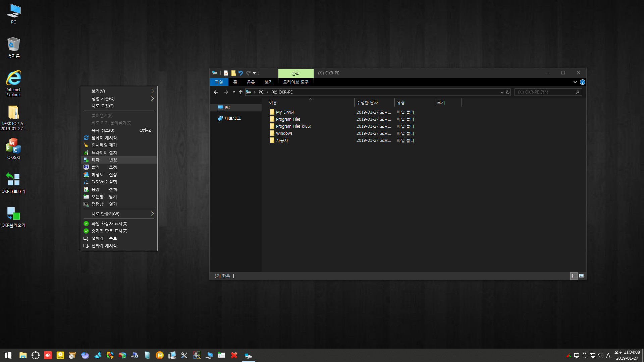Refresh the Explorer address bar

pos(508,92)
